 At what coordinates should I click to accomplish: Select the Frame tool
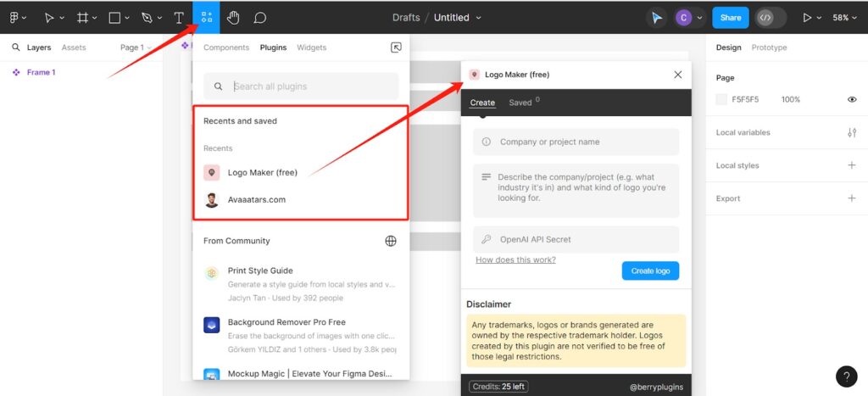pos(82,18)
